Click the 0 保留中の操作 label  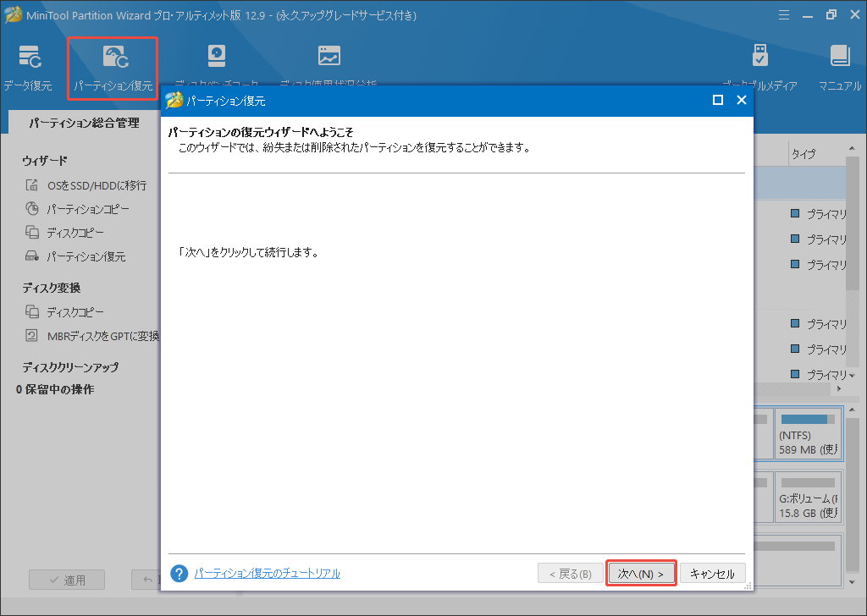[55, 389]
